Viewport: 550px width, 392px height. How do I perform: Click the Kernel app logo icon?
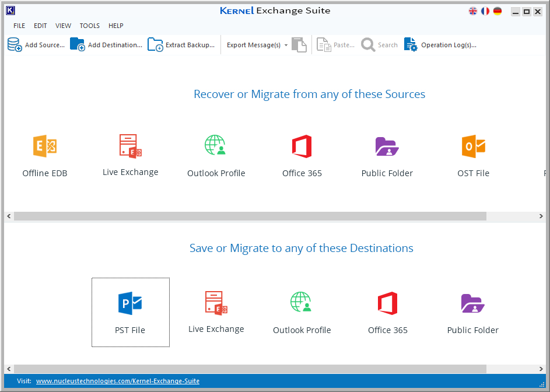(x=10, y=11)
